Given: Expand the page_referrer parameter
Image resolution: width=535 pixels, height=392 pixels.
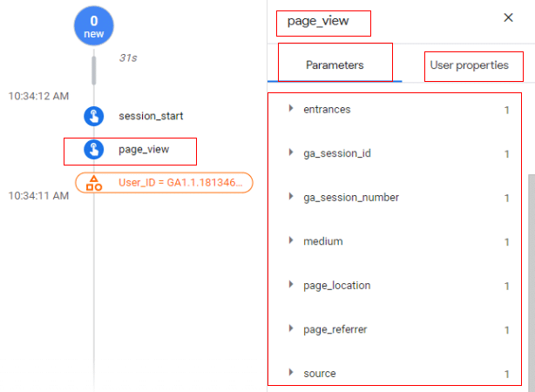Looking at the screenshot, I should (291, 329).
